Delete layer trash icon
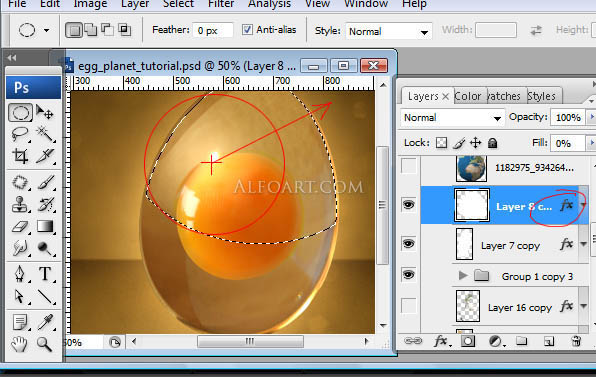 click(x=576, y=341)
